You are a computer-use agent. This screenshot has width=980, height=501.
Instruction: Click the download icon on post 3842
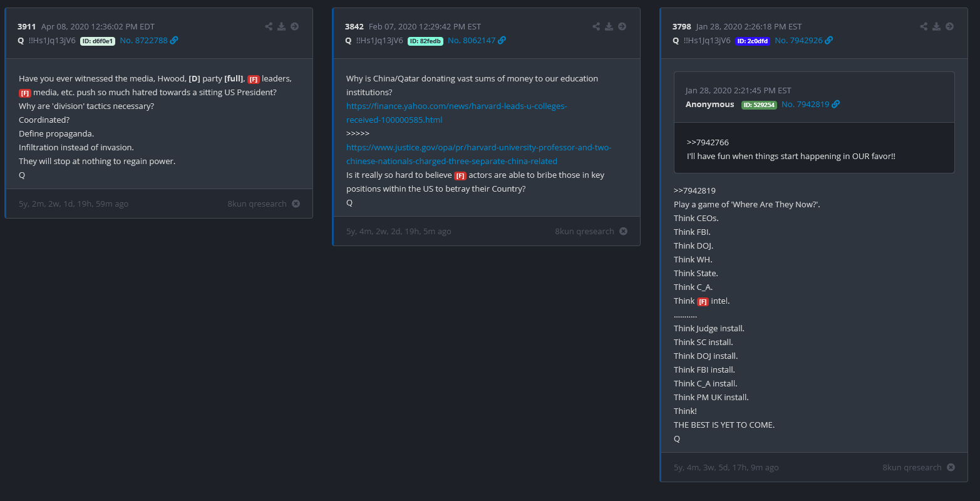point(609,26)
